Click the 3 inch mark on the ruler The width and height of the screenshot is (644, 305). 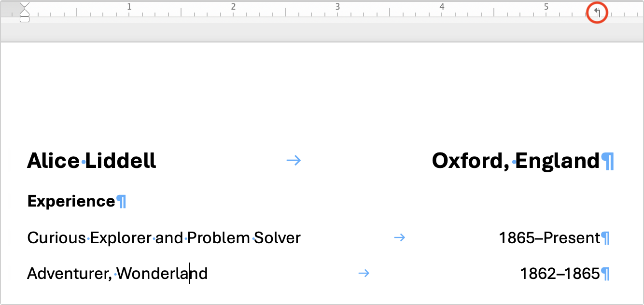337,7
